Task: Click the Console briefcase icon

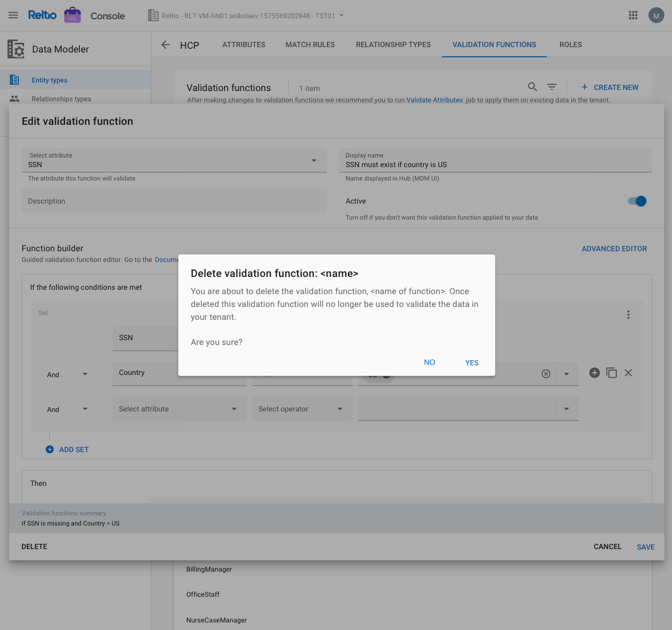Action: [72, 15]
